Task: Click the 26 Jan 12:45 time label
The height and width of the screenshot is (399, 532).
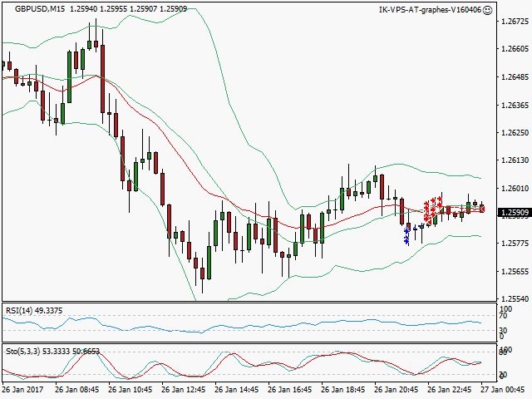Action: 181,389
